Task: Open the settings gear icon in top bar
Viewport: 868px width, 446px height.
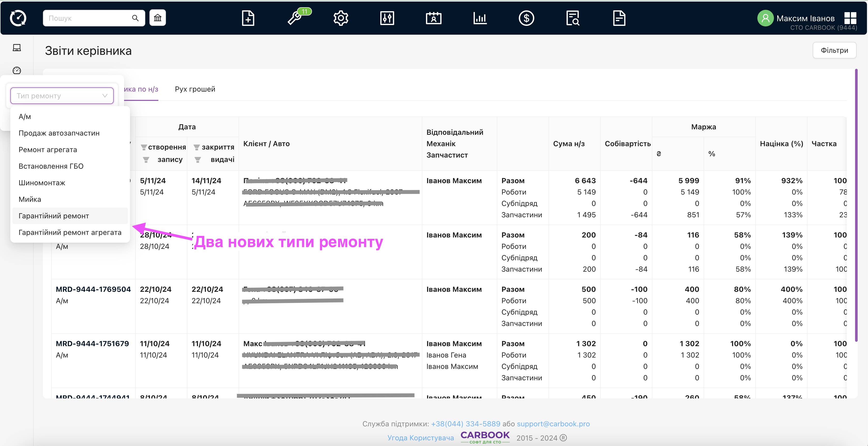Action: [x=341, y=18]
